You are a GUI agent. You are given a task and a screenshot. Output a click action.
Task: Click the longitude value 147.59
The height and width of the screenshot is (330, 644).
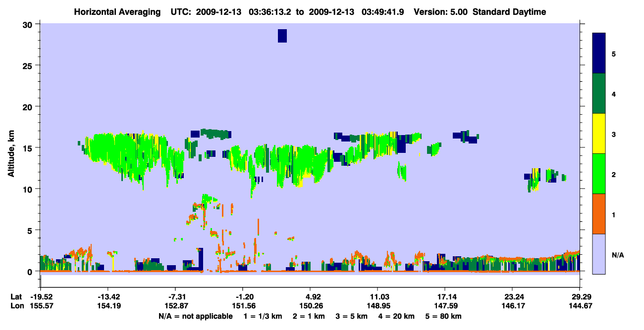[x=445, y=306]
